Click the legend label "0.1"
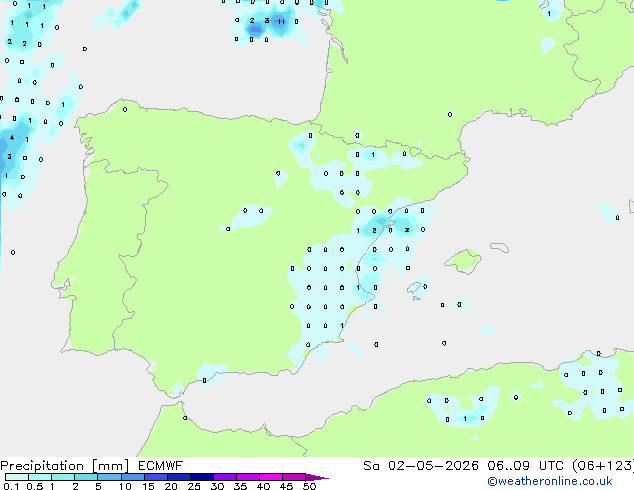634x490 pixels. pyautogui.click(x=11, y=486)
